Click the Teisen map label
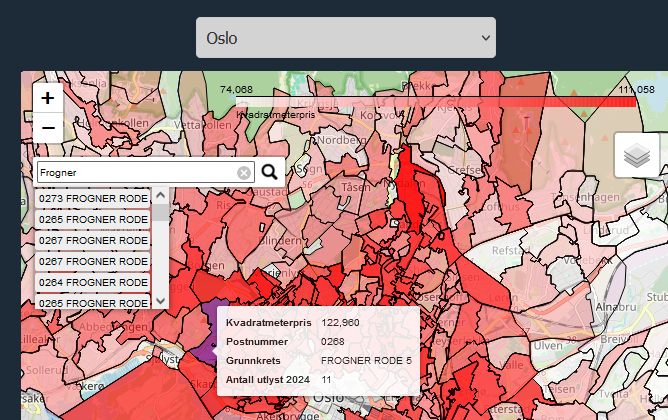This screenshot has width=668, height=420. click(x=560, y=389)
